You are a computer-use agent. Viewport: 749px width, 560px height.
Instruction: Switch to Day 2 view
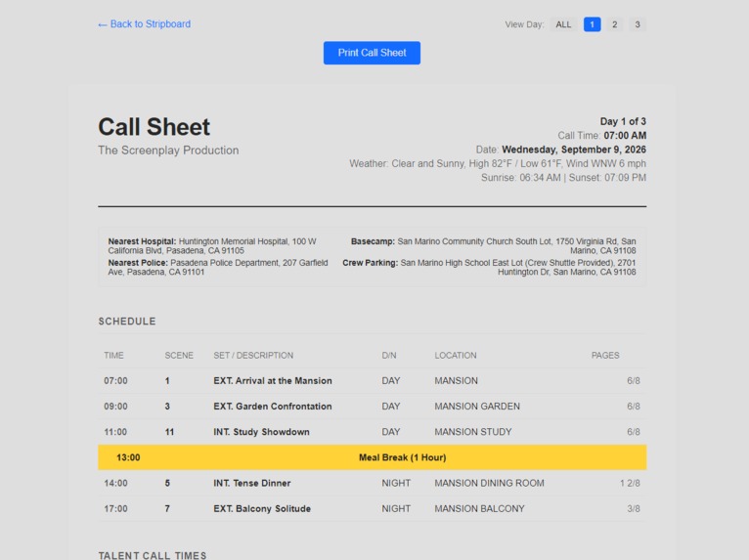pyautogui.click(x=614, y=24)
